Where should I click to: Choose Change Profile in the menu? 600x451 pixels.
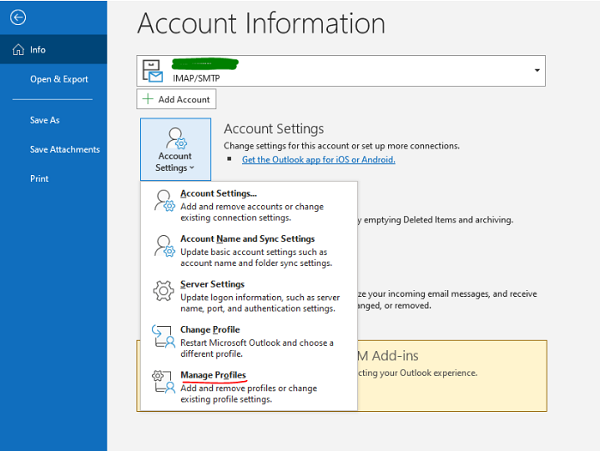point(249,341)
